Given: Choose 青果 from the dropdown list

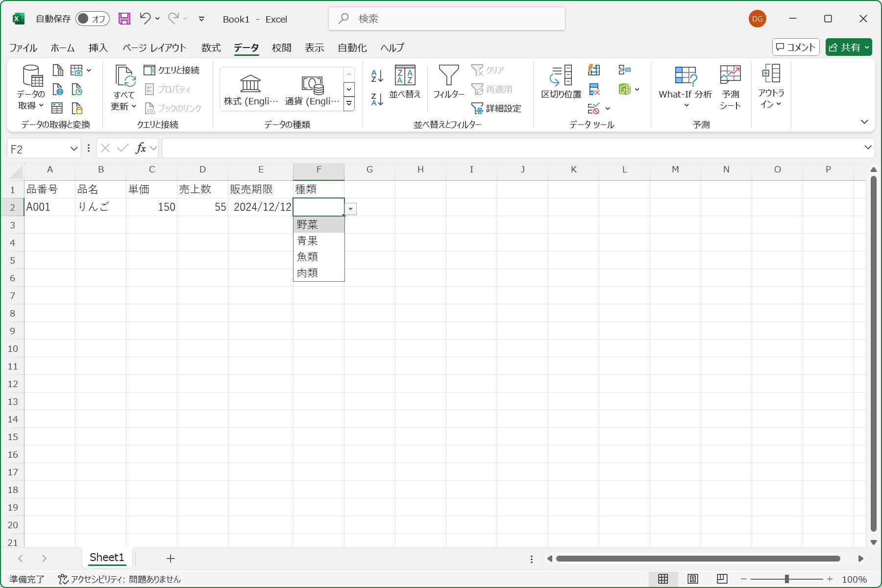Looking at the screenshot, I should pyautogui.click(x=319, y=241).
